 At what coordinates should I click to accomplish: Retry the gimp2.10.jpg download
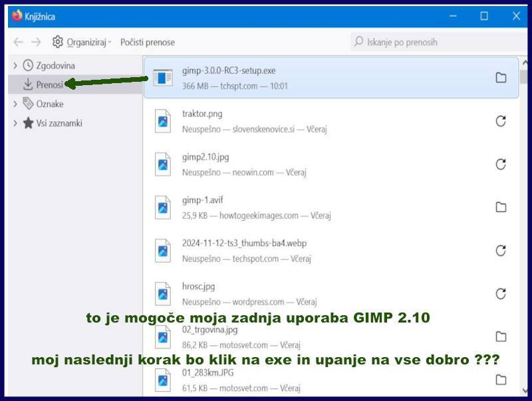pyautogui.click(x=501, y=164)
